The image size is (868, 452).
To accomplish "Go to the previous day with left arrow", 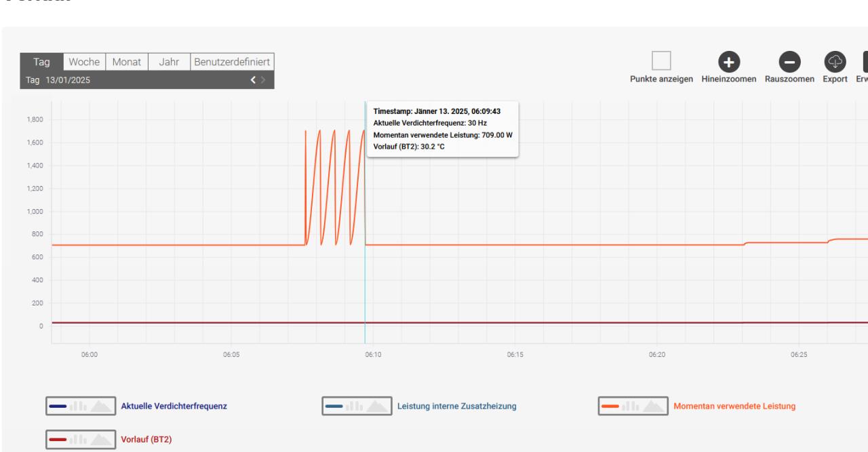I will coord(253,80).
